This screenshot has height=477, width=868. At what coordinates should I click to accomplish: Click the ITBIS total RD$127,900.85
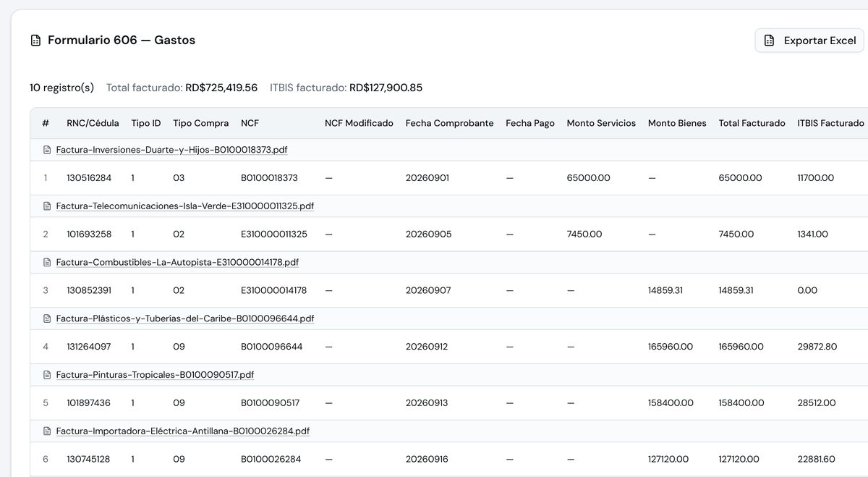[x=386, y=88]
